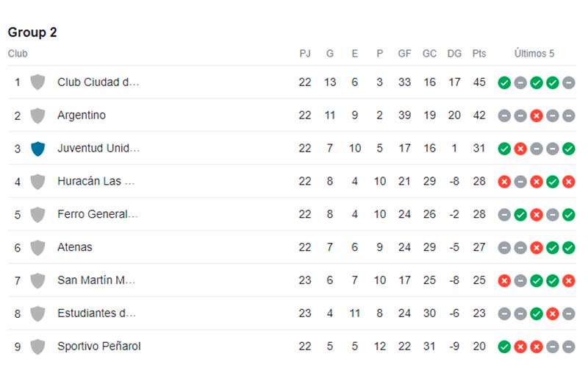
Task: Click the Club column header
Action: click(x=18, y=54)
